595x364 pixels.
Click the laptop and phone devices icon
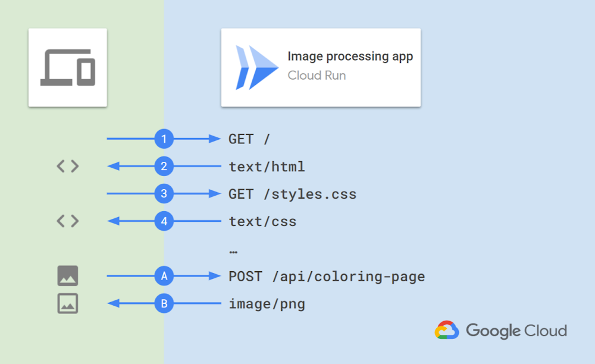pos(67,67)
